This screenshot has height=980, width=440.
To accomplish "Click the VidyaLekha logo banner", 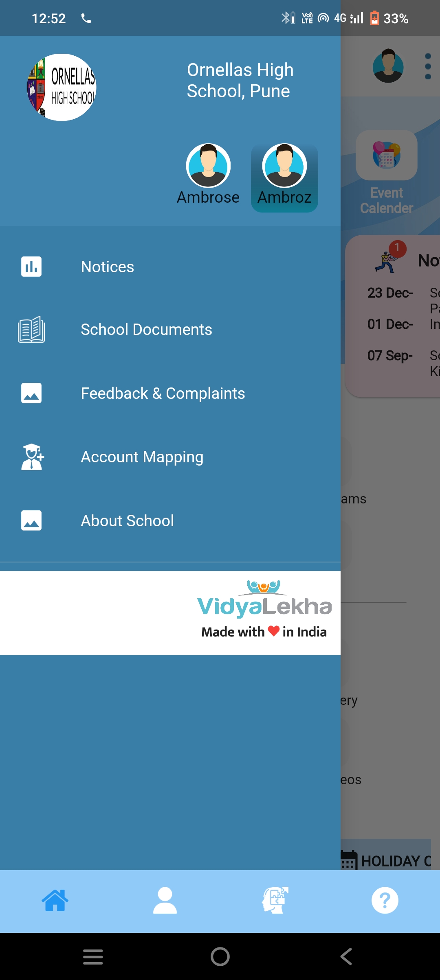I will coord(264,610).
